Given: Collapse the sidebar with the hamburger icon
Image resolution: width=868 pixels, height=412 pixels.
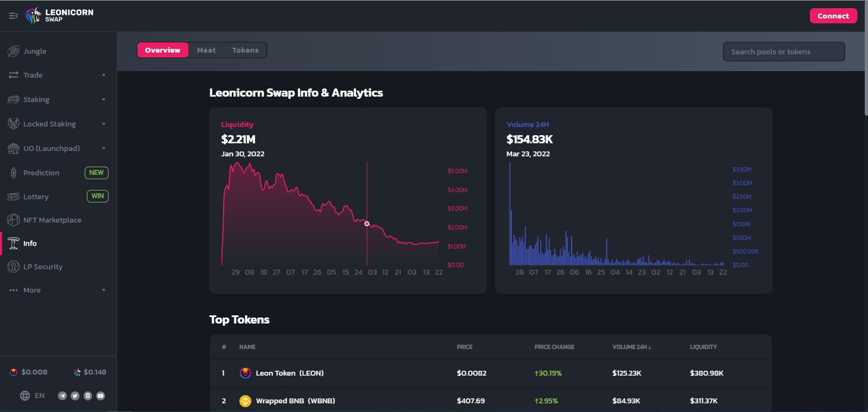Looking at the screenshot, I should [14, 16].
